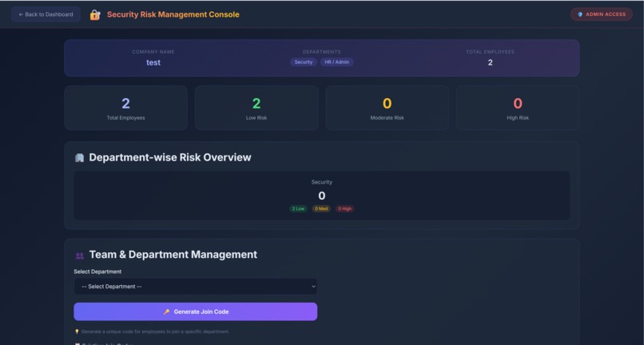Open the Select Department dropdown
Screen dimensions: 644x345
click(196, 286)
